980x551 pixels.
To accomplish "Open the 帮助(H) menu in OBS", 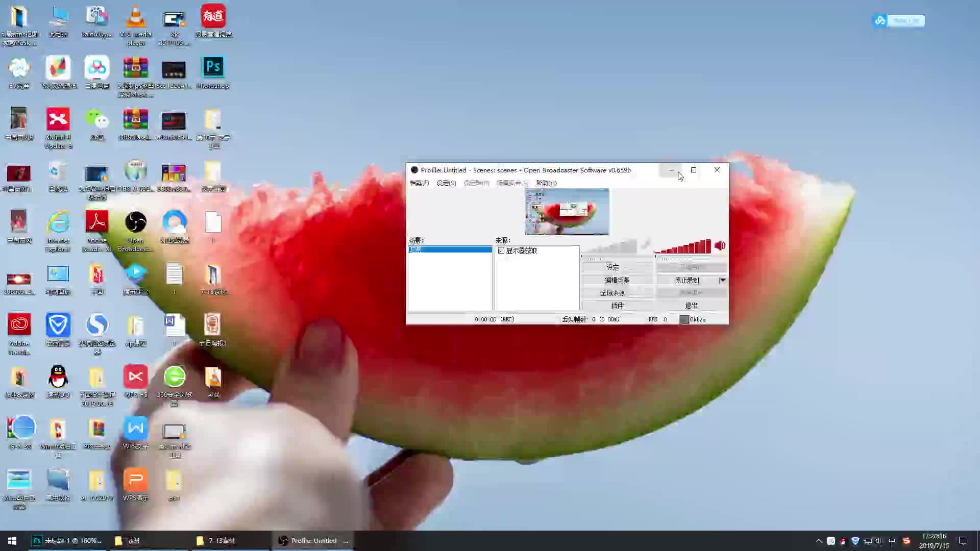I will [546, 183].
